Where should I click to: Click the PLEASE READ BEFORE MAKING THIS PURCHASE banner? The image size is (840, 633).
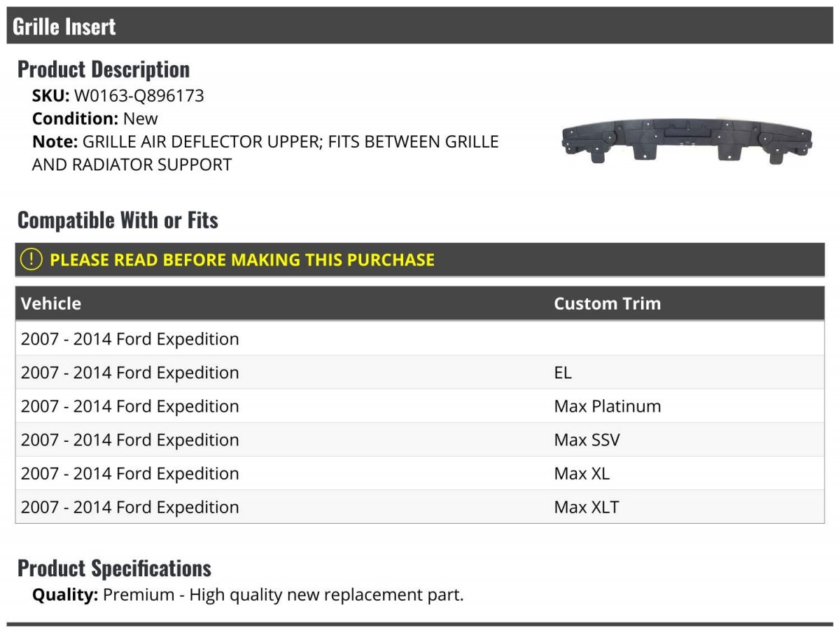point(420,260)
